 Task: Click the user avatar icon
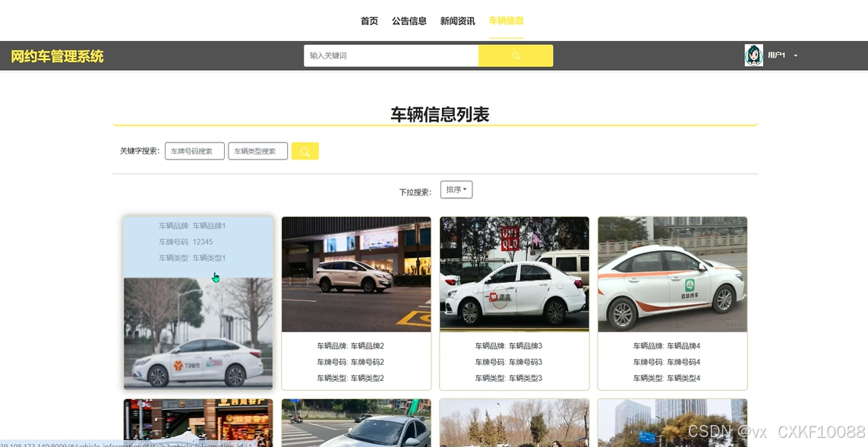753,55
